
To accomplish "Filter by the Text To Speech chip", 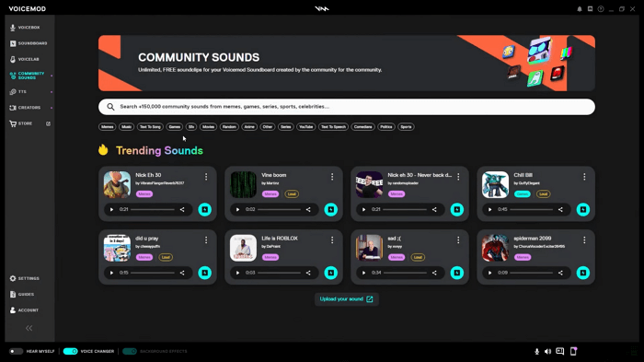I will point(333,127).
